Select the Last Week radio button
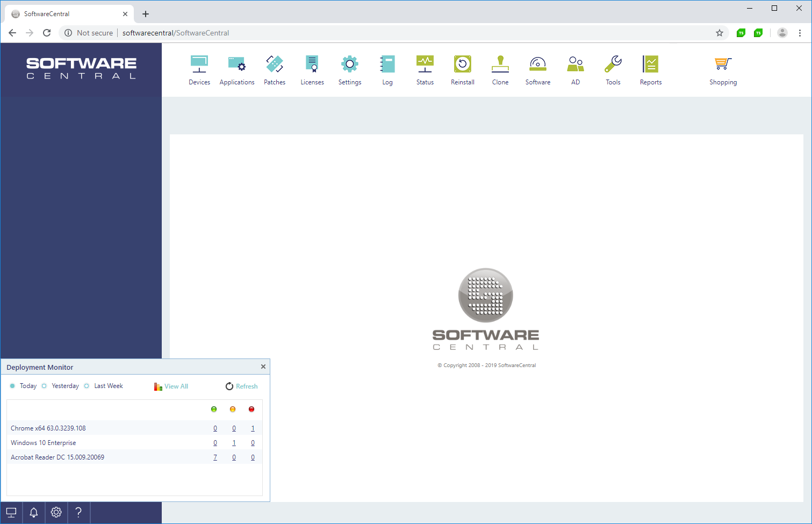This screenshot has width=812, height=524. coord(87,386)
